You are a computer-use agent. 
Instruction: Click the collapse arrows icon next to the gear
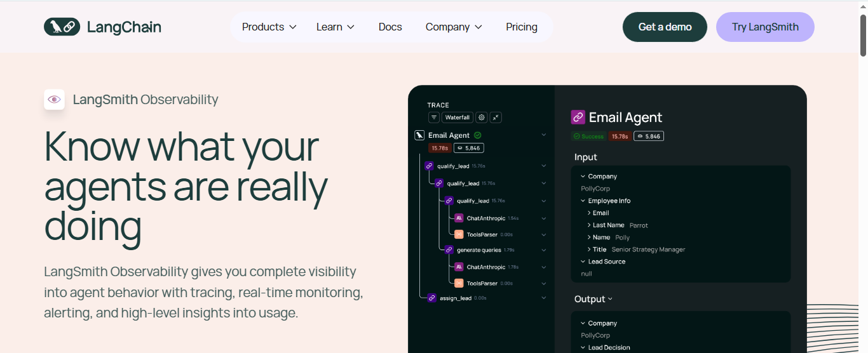[496, 117]
